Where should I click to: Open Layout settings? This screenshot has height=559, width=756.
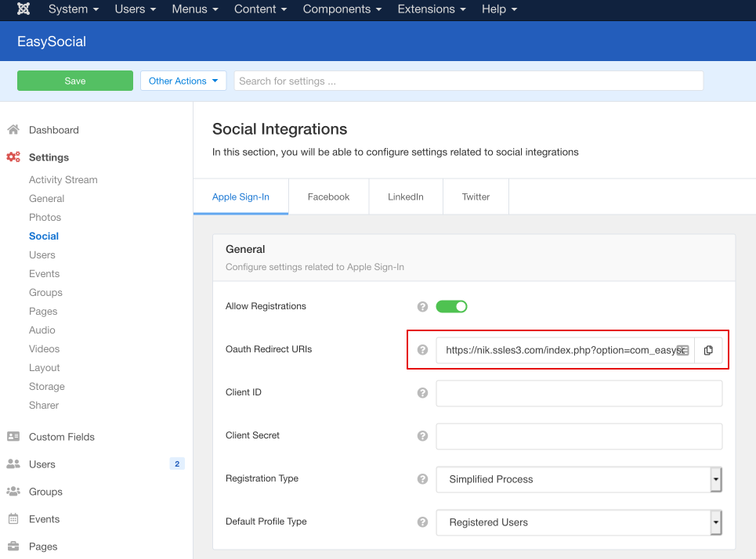[x=45, y=368]
